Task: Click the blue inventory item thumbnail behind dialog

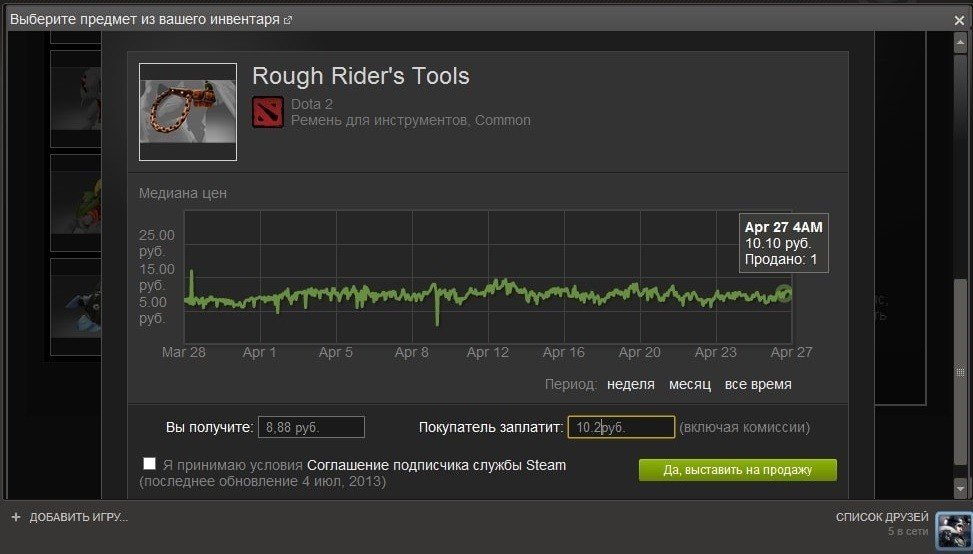Action: coord(76,307)
